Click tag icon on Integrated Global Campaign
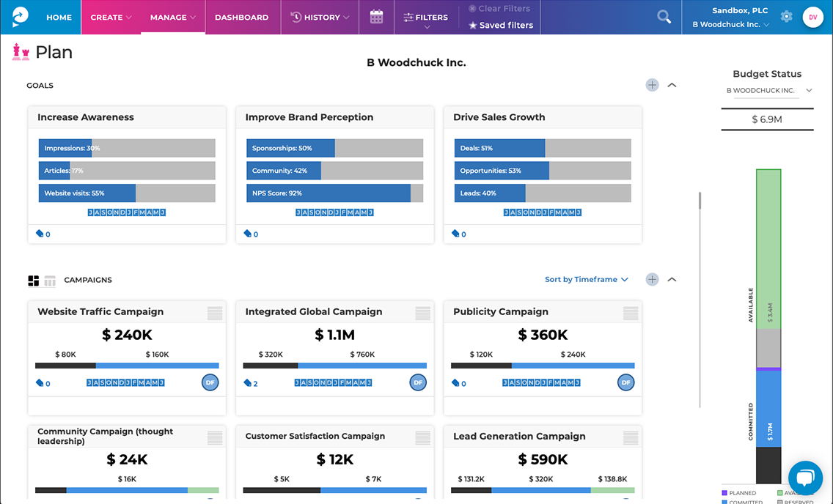 248,382
